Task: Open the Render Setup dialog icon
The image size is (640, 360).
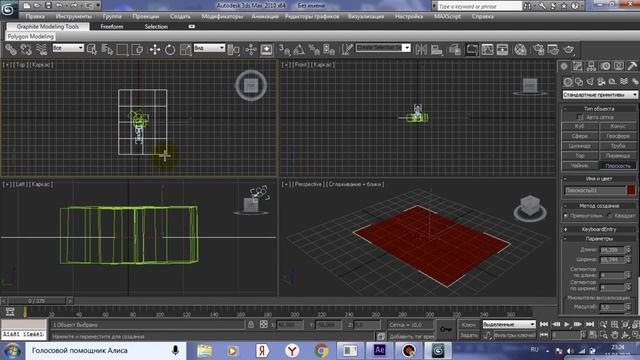Action: click(538, 50)
